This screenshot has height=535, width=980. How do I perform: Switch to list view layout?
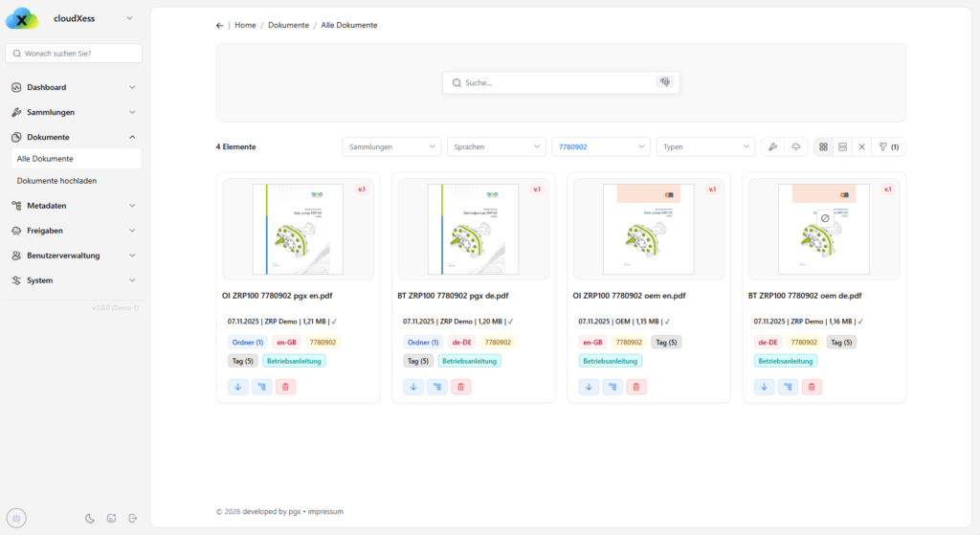coord(842,146)
